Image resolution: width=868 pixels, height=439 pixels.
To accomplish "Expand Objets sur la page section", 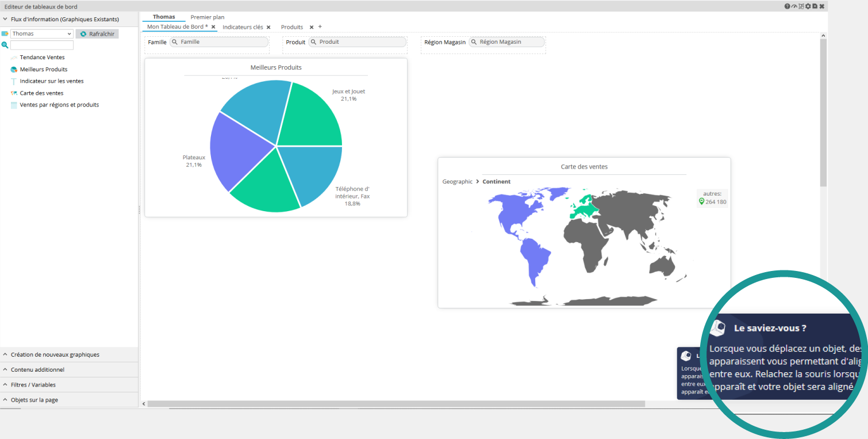I will click(69, 399).
